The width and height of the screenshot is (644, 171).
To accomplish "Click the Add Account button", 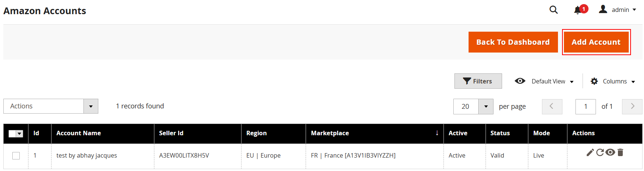I will tap(596, 42).
